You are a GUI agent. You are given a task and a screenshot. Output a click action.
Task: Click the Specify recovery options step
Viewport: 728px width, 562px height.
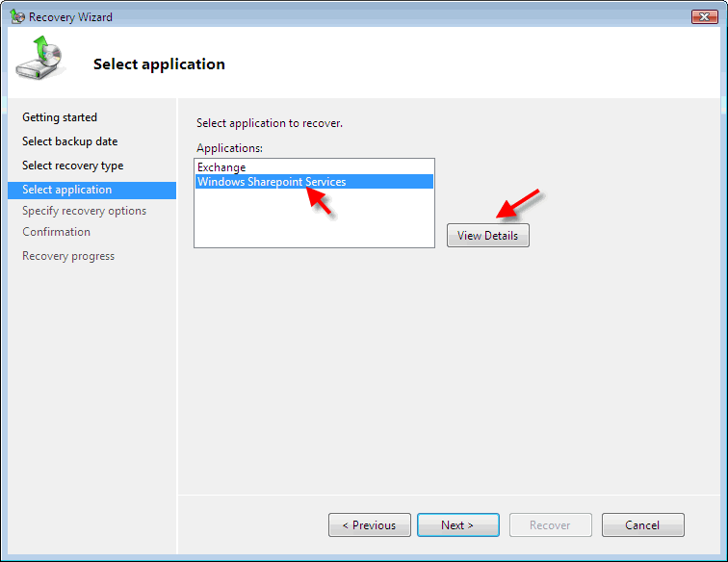pyautogui.click(x=84, y=211)
